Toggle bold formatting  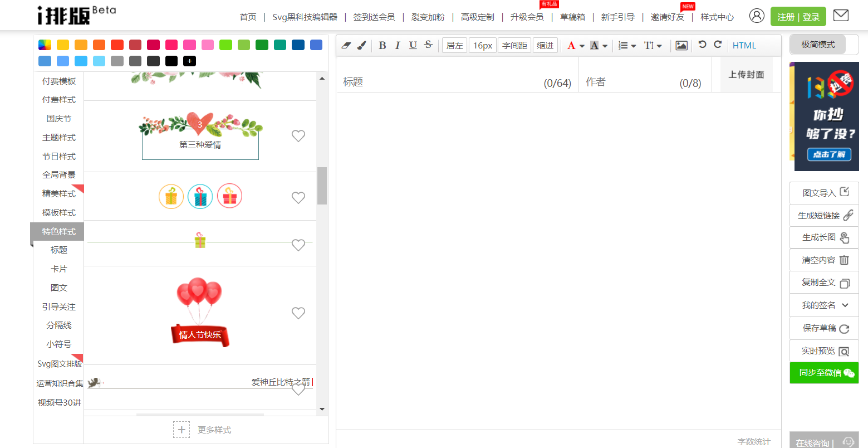click(382, 45)
